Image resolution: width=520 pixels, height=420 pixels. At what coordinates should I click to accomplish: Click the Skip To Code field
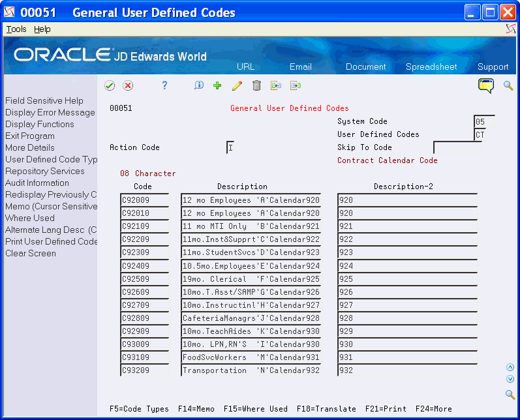457,147
